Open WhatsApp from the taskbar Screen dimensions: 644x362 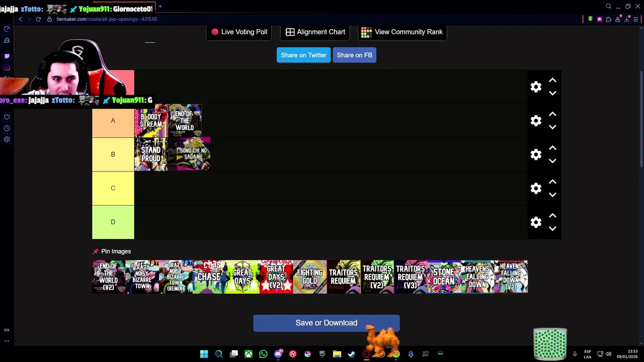click(263, 354)
